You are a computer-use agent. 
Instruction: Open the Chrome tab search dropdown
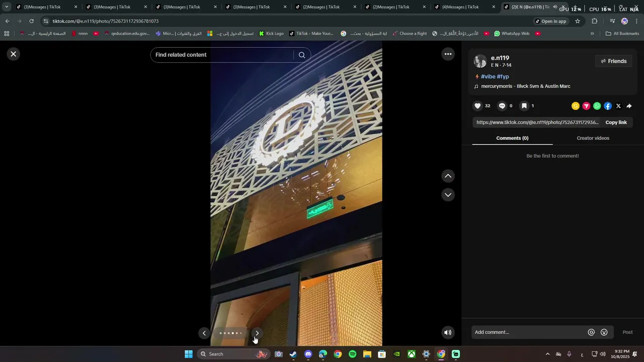tap(7, 7)
